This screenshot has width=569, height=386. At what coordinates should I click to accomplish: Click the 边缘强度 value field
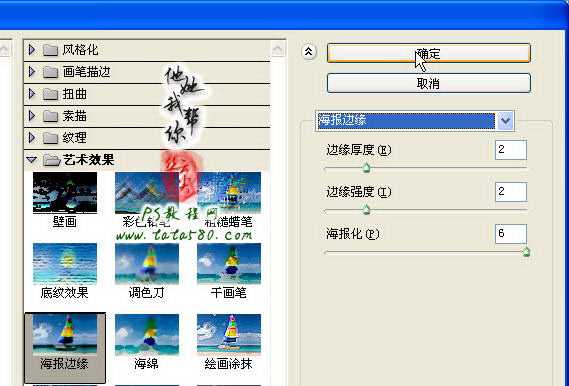click(511, 192)
